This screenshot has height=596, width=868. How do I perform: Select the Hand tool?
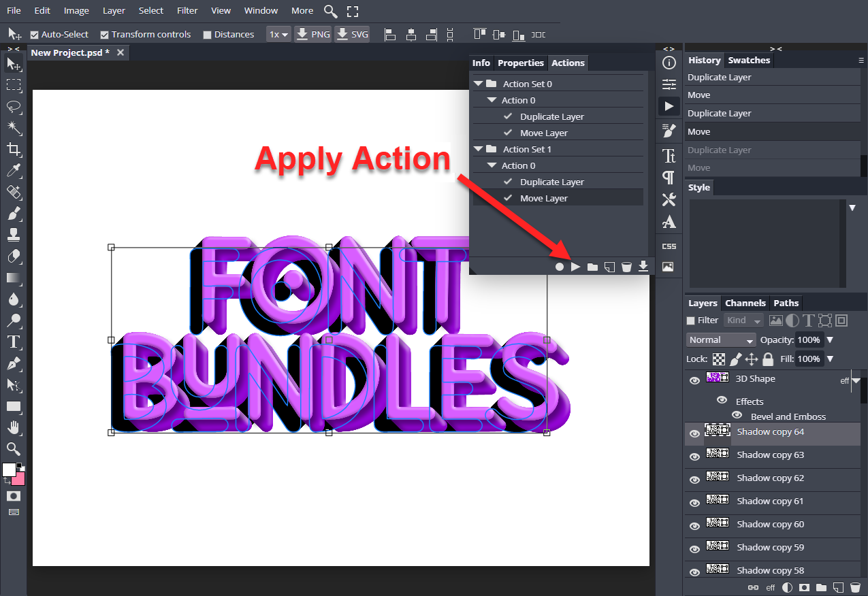14,428
